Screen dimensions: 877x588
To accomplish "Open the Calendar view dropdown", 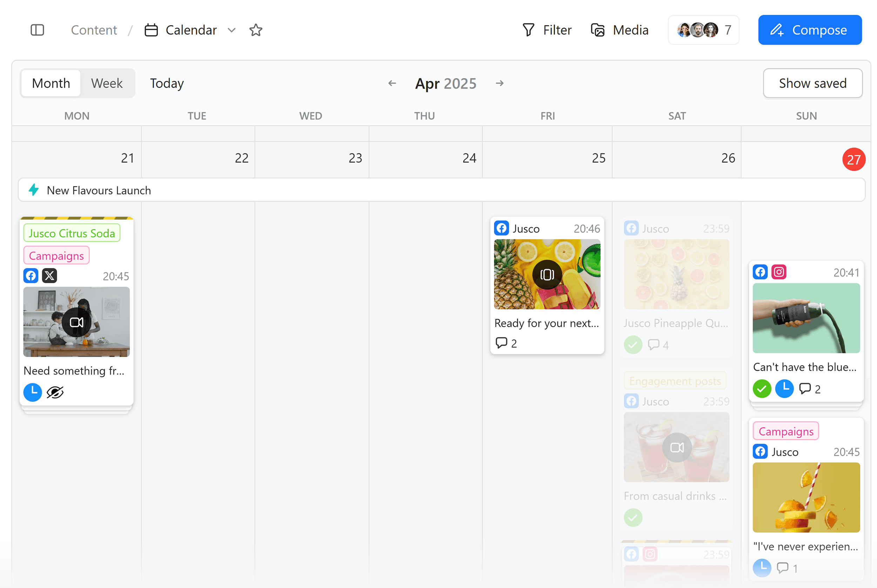I will pos(231,30).
